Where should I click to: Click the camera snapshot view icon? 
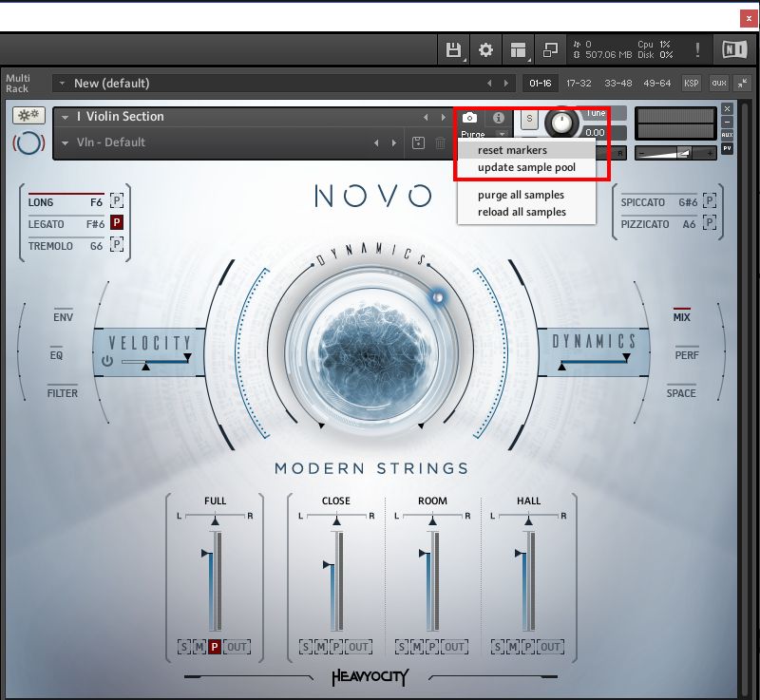(x=469, y=117)
